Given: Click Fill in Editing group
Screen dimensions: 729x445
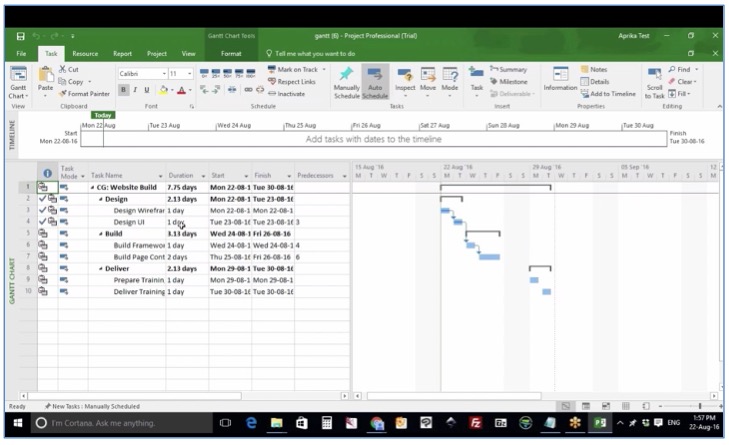Looking at the screenshot, I should coord(679,93).
